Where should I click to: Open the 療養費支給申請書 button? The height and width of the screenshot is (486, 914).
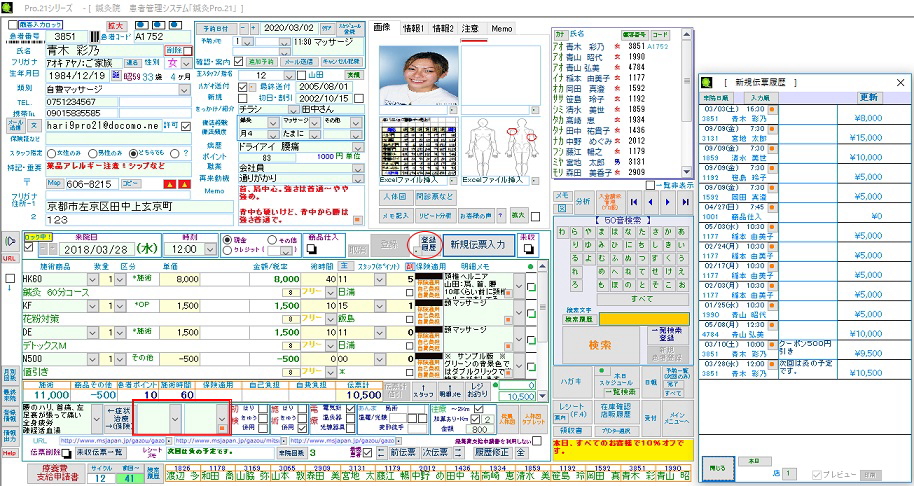coord(56,474)
